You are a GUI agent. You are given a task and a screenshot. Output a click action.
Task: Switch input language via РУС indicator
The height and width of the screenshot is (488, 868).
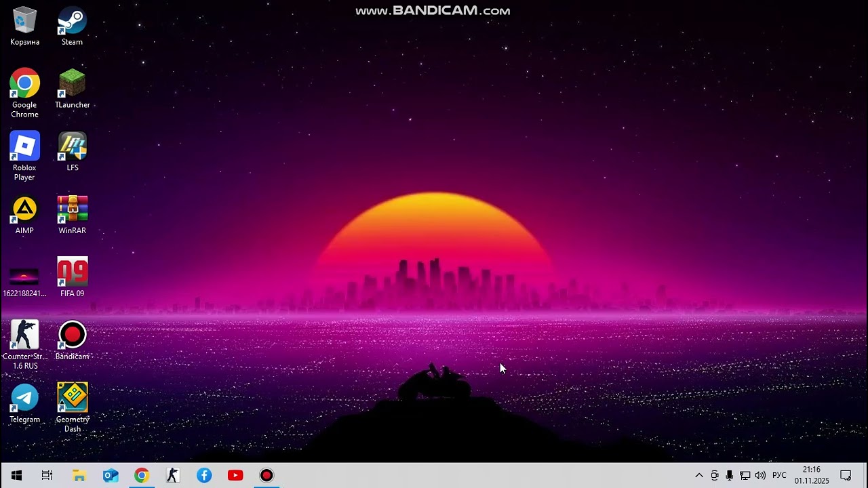click(x=779, y=475)
